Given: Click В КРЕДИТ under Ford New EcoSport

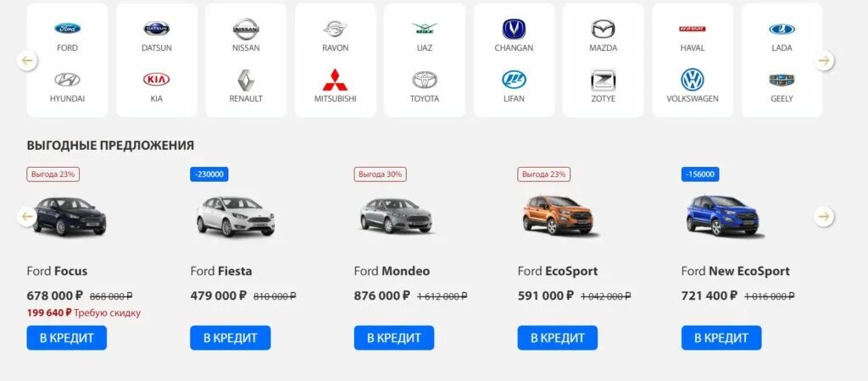Looking at the screenshot, I should pos(721,338).
